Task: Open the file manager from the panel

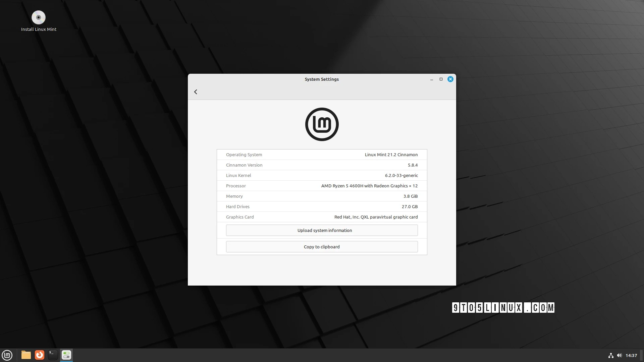Action: click(26, 355)
